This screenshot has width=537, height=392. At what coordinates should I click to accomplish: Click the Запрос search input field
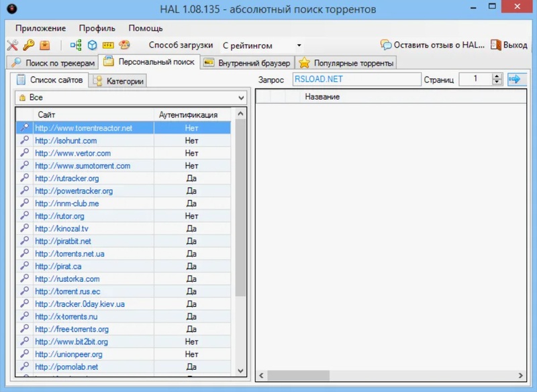[x=354, y=79]
